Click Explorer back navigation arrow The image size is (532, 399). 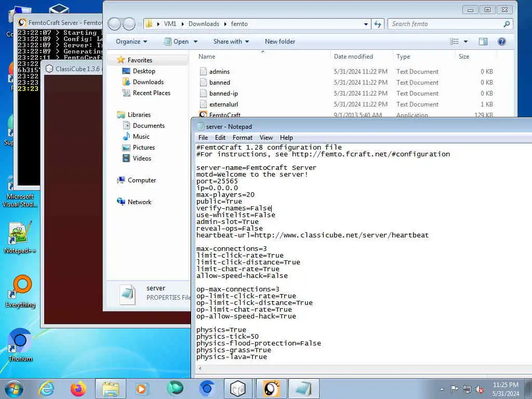click(114, 24)
